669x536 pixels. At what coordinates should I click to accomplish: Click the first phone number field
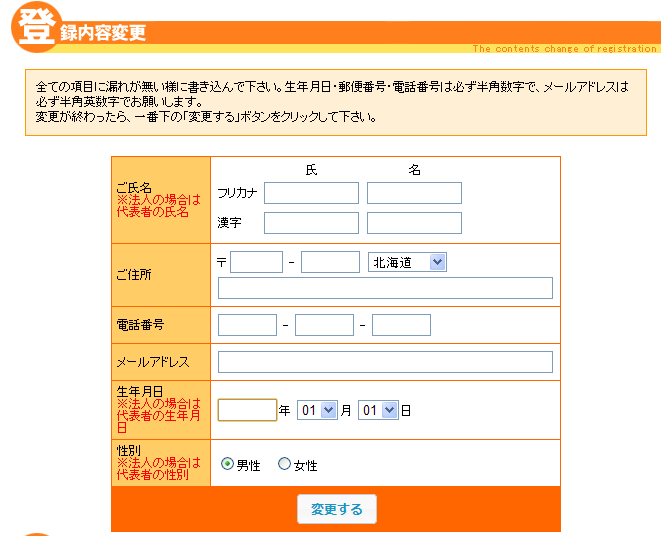pos(247,325)
